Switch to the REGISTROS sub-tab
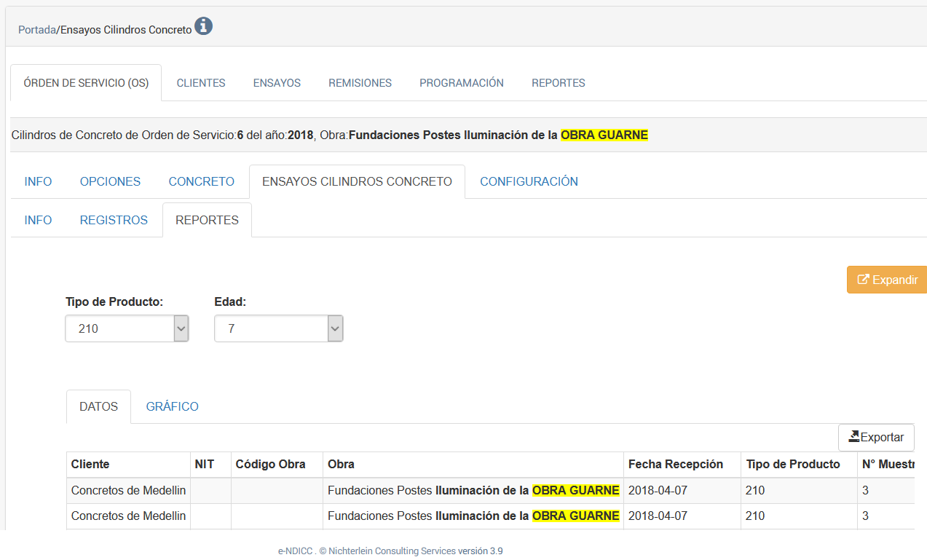 click(x=114, y=220)
